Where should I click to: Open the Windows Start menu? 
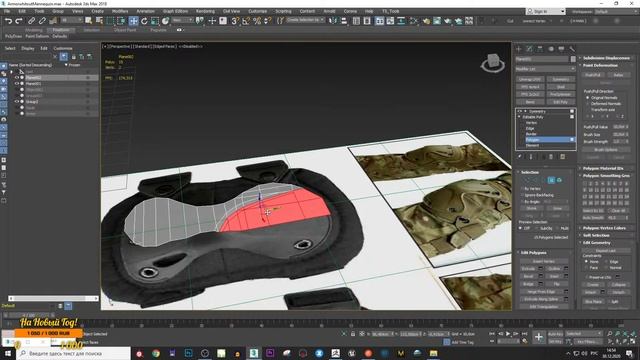[x=7, y=353]
